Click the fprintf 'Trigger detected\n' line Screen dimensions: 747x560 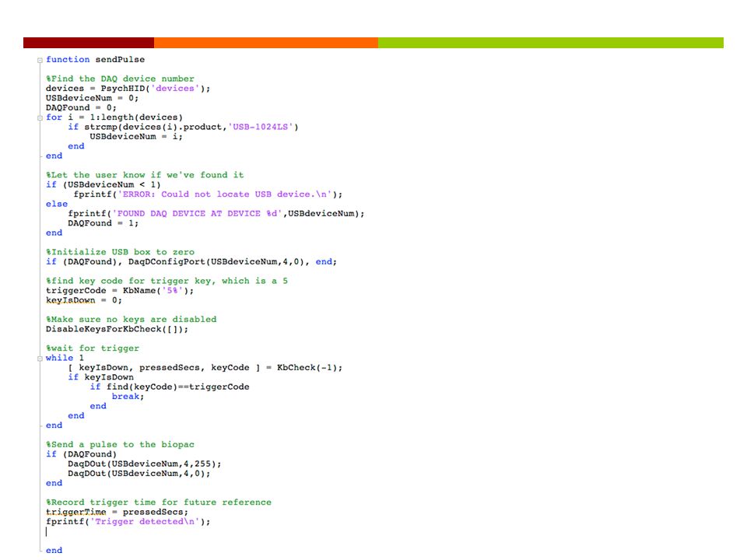pyautogui.click(x=128, y=521)
